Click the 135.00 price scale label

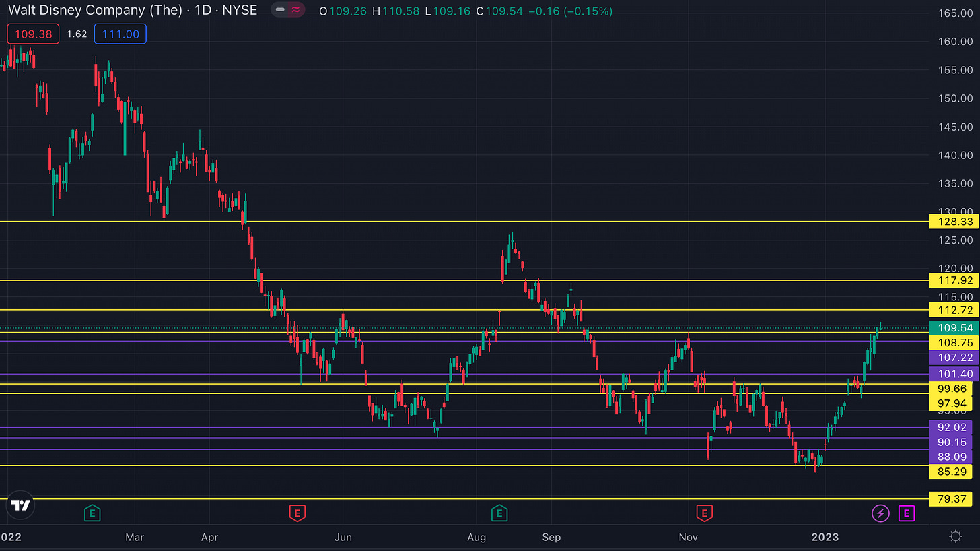tap(955, 183)
